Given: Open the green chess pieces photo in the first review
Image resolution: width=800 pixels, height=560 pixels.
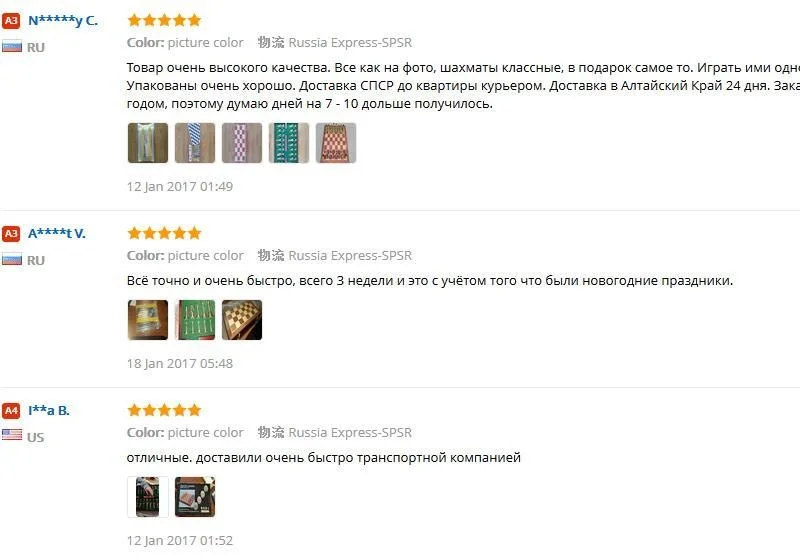Looking at the screenshot, I should (289, 143).
